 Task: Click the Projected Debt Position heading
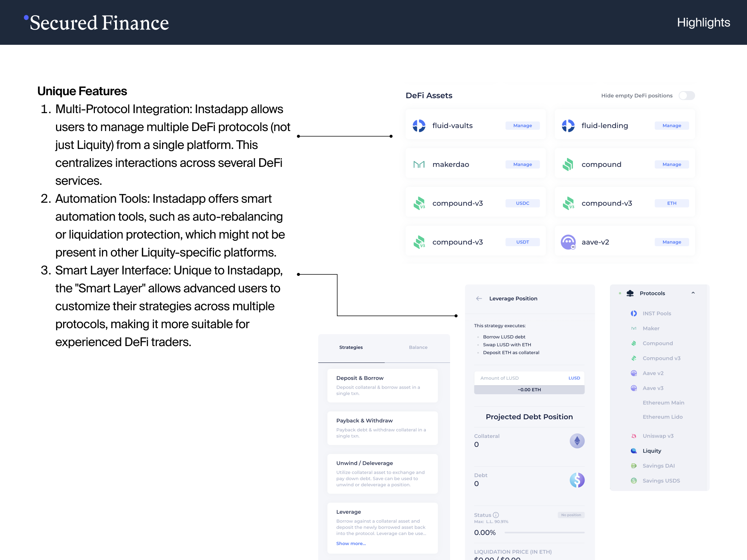pos(529,417)
